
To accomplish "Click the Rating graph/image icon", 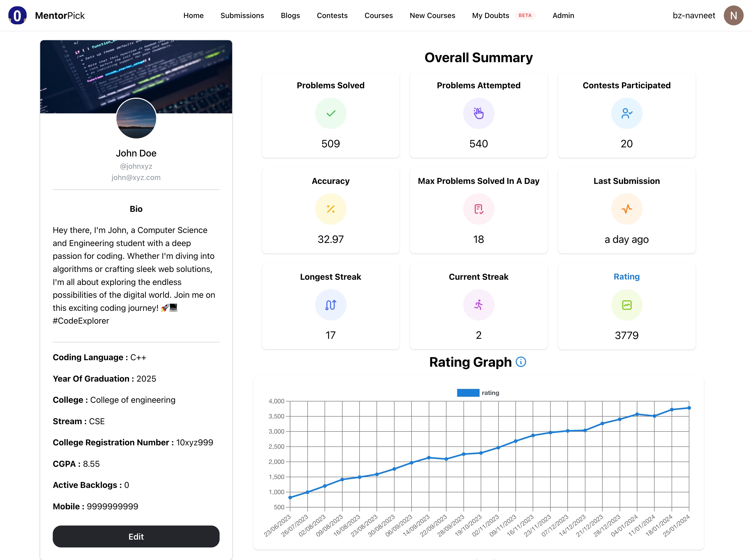I will pyautogui.click(x=627, y=305).
